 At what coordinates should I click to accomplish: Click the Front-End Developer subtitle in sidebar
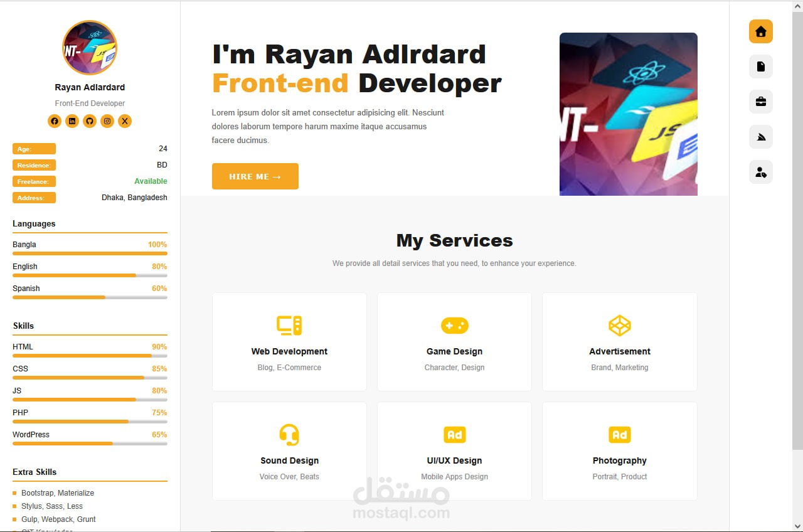(90, 104)
